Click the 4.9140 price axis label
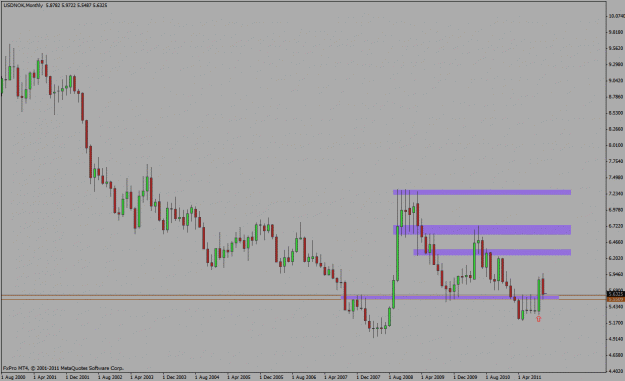The image size is (625, 381). click(x=616, y=339)
